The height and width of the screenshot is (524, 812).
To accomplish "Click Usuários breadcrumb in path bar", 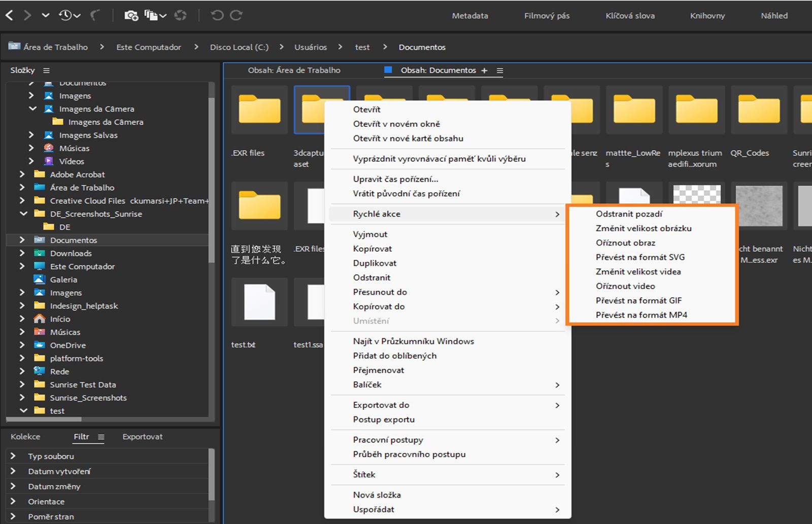I will click(311, 47).
